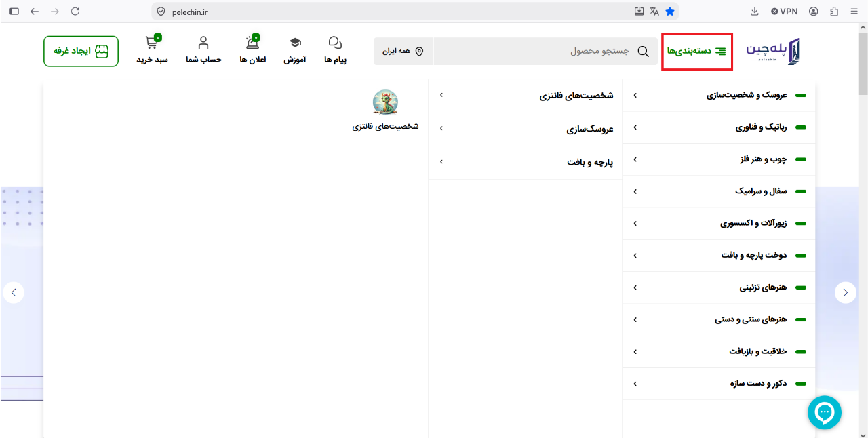The height and width of the screenshot is (438, 868).
Task: Go to the next slider banner arrow
Action: coord(845,292)
